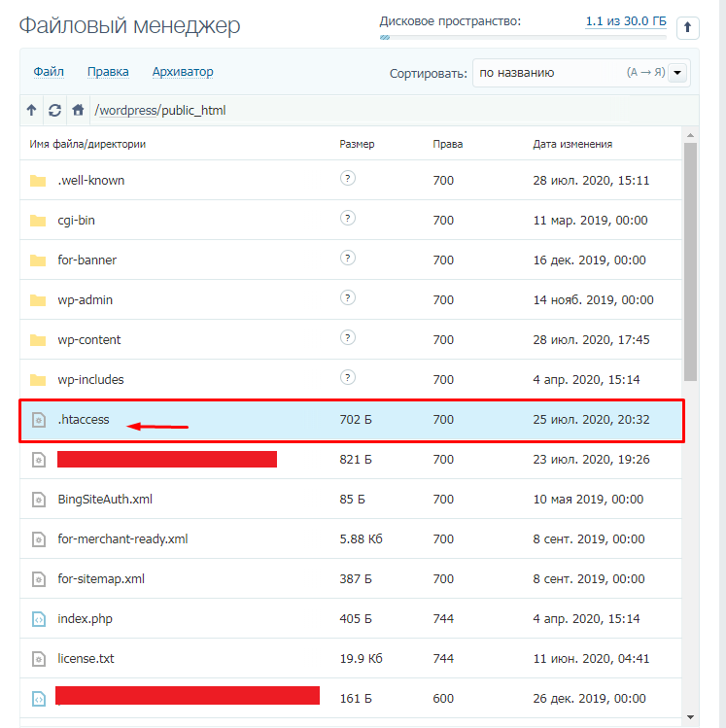Select the license.txt file
Screen dimensions: 726x728
pyautogui.click(x=86, y=659)
